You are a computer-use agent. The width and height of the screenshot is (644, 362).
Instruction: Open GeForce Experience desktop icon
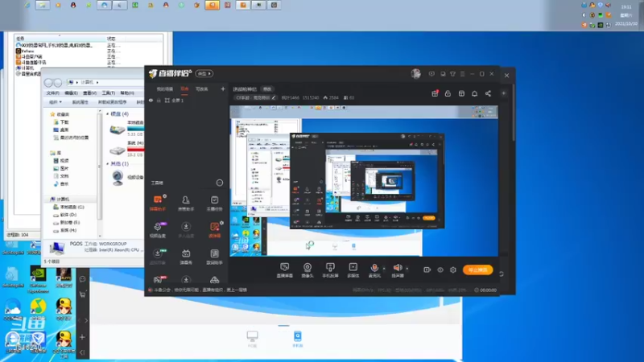[x=38, y=280]
